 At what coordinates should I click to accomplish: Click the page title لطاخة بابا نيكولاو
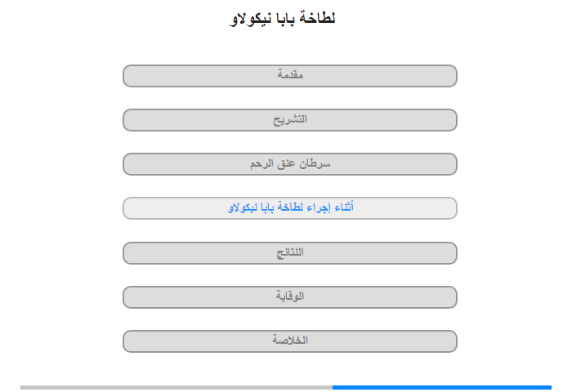282,18
